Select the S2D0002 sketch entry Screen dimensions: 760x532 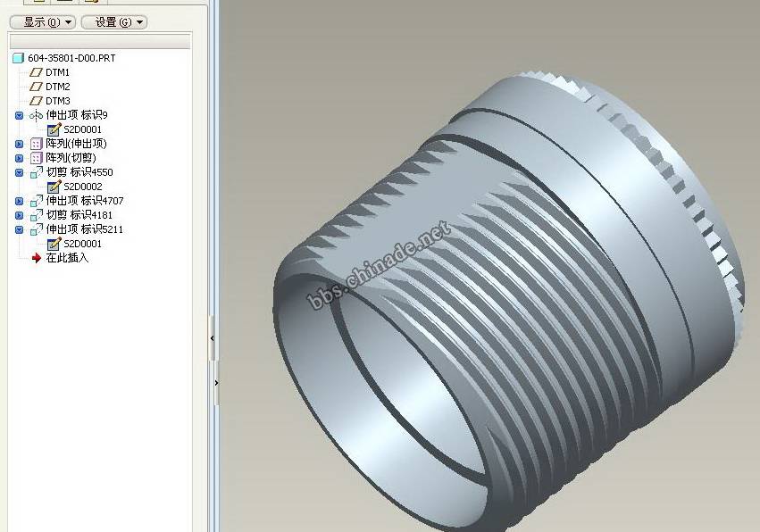[83, 187]
